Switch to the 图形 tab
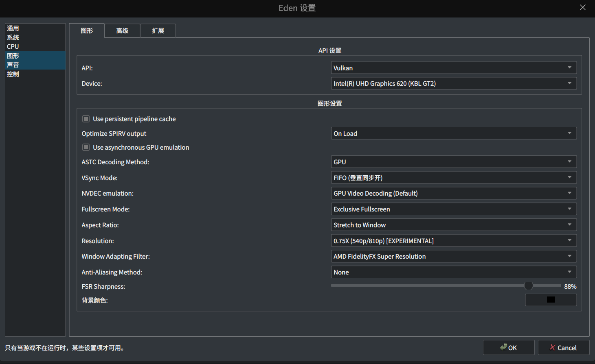The width and height of the screenshot is (595, 364). (x=87, y=31)
